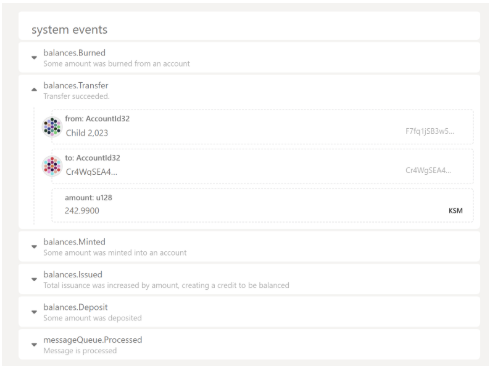
Task: Click the Child 2,023 account identicon
Action: click(x=52, y=126)
